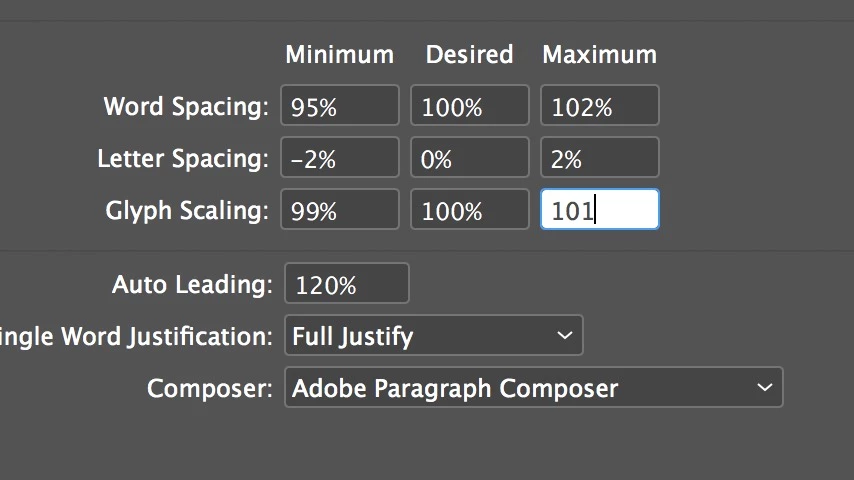Screen dimensions: 854x480
Task: Click the active Glyph Scaling Maximum field
Action: click(x=599, y=210)
